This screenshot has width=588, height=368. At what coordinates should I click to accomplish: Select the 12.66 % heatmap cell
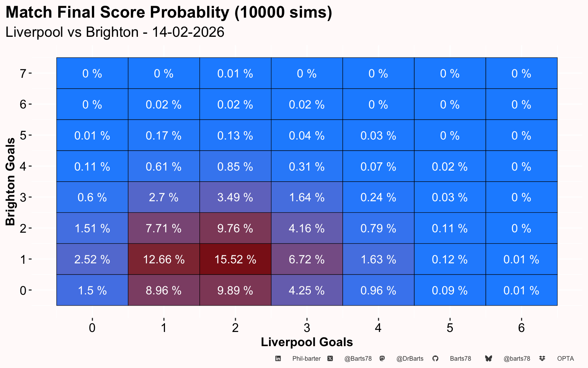(164, 259)
